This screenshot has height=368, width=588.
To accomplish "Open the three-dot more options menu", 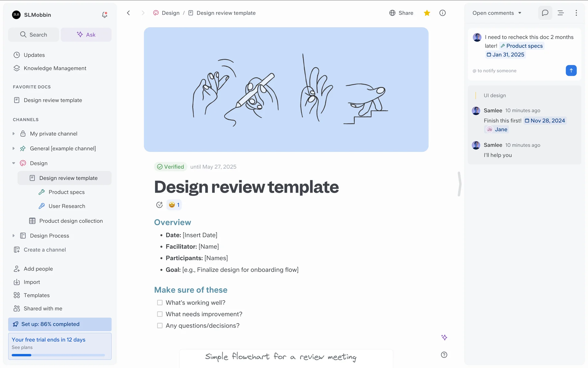I will [576, 13].
